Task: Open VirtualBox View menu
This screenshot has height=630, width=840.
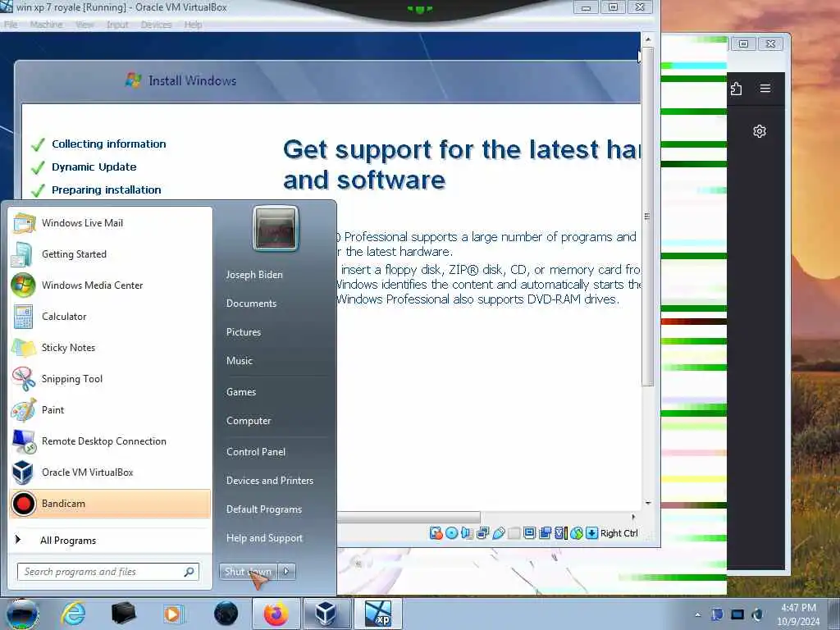Action: [84, 25]
